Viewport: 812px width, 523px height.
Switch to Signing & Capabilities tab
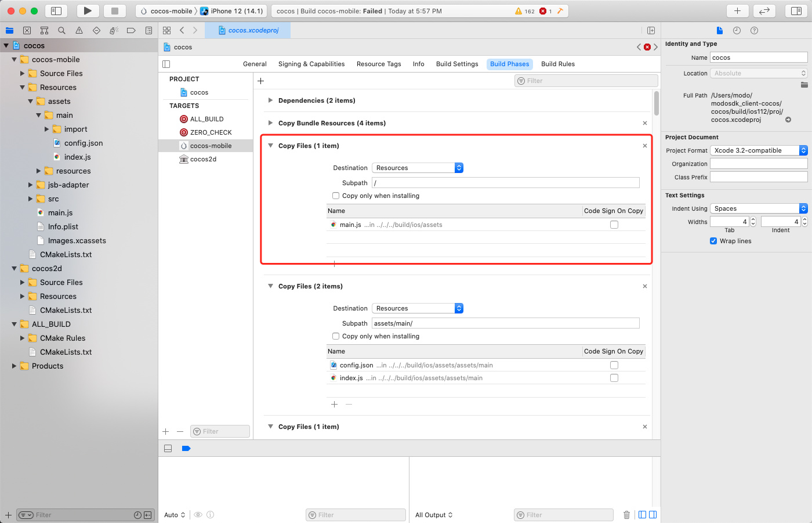[x=311, y=64]
